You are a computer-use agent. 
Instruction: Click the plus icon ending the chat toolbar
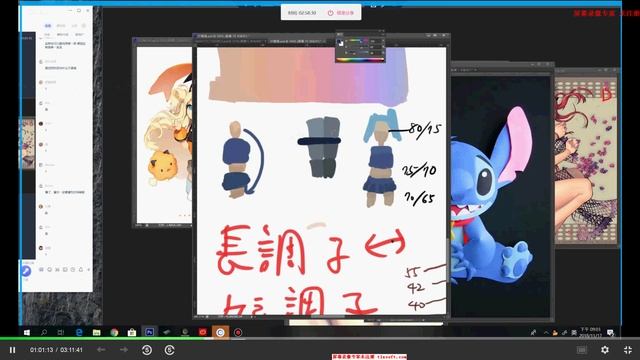pos(88,270)
